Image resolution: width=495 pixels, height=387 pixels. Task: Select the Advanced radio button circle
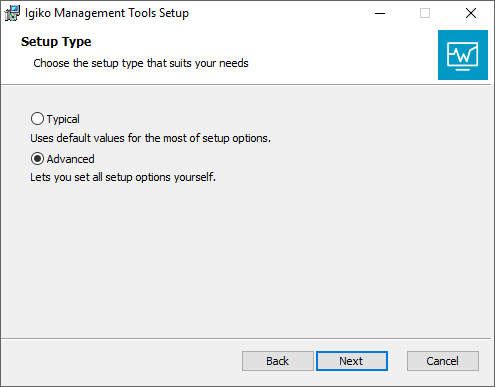[37, 159]
